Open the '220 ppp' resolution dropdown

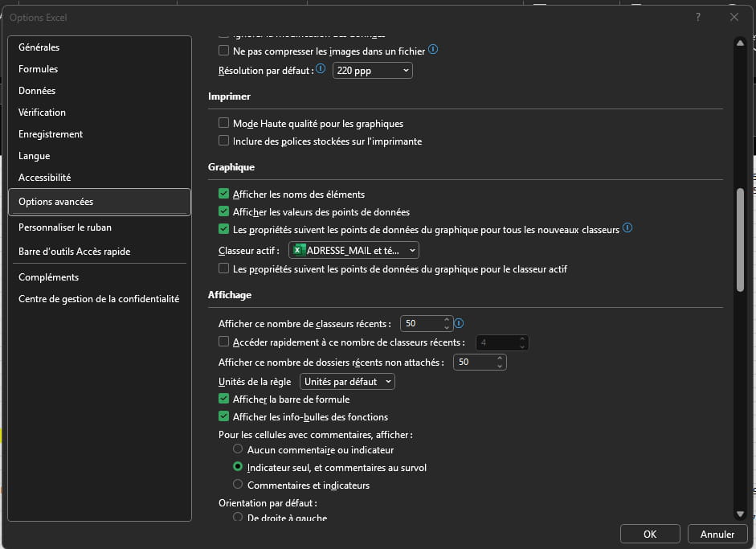pyautogui.click(x=372, y=71)
